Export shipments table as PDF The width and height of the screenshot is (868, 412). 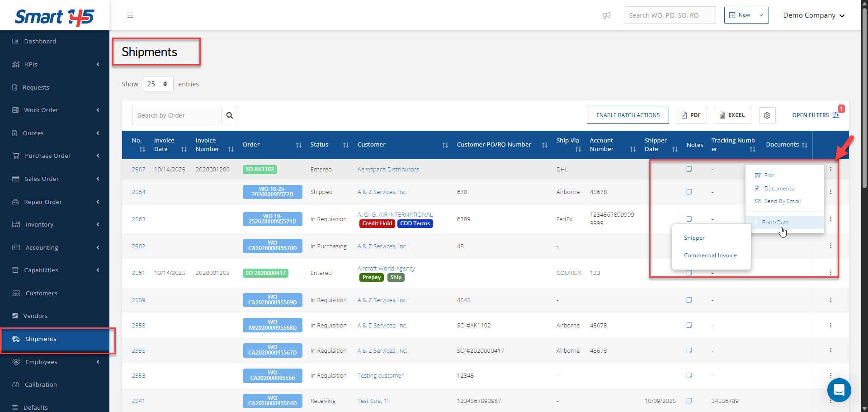point(691,115)
